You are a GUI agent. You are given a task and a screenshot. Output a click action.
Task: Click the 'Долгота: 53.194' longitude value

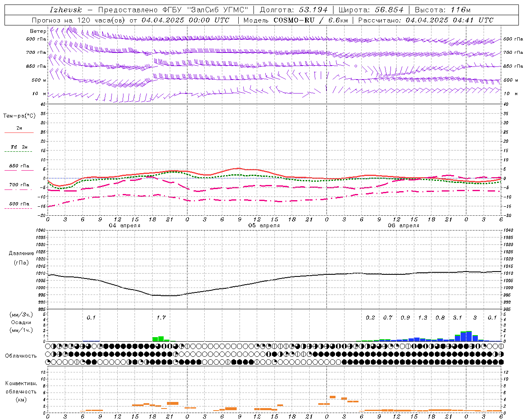(x=294, y=10)
